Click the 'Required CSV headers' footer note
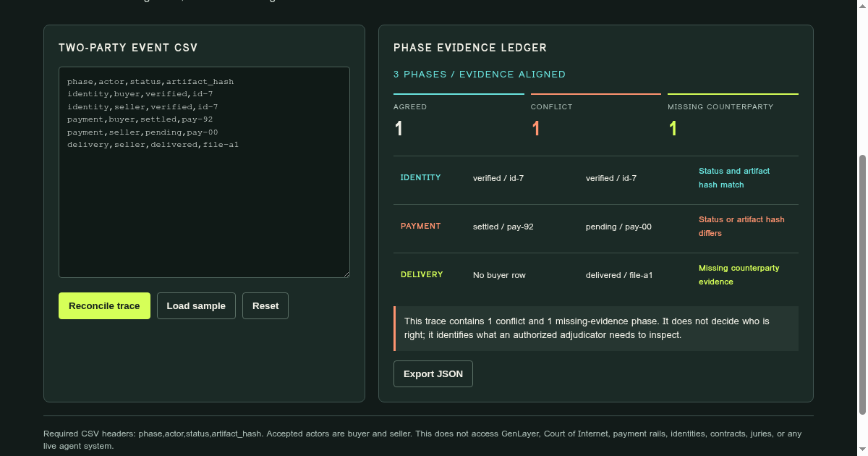Viewport: 868px width, 456px height. [x=422, y=439]
